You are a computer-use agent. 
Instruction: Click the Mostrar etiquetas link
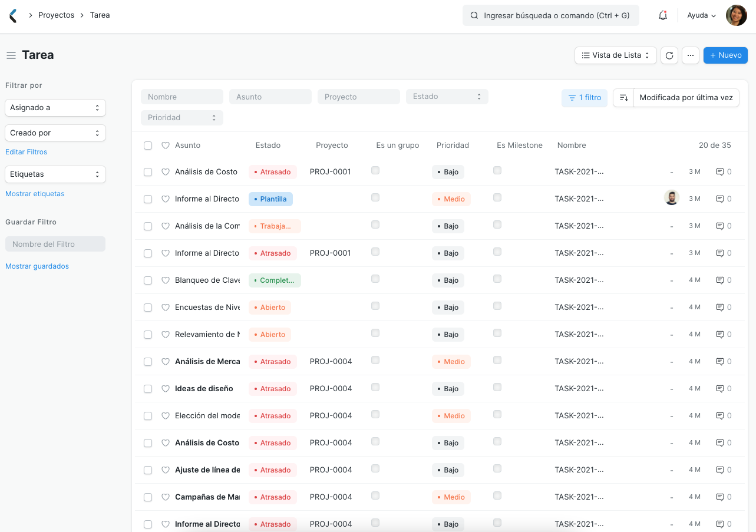coord(35,194)
